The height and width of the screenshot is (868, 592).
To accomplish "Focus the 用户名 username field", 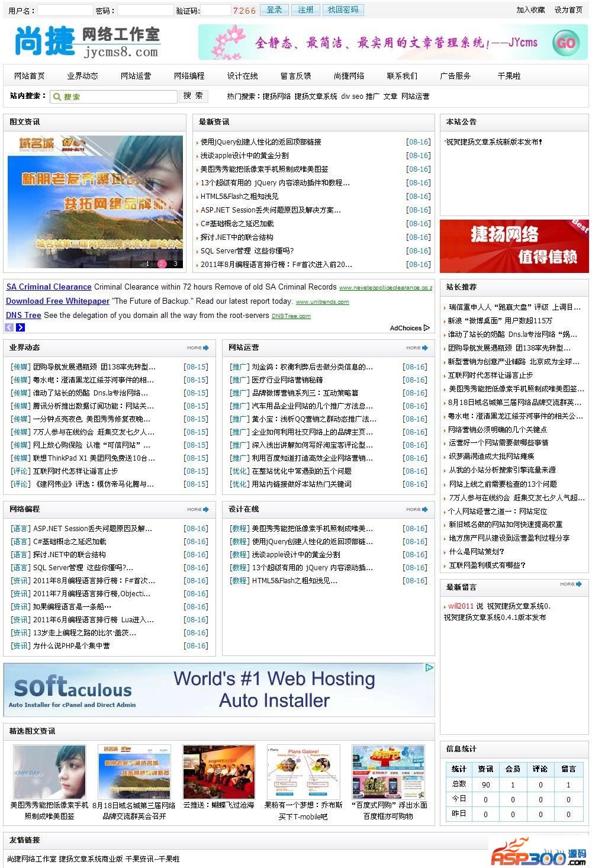I will coord(65,10).
